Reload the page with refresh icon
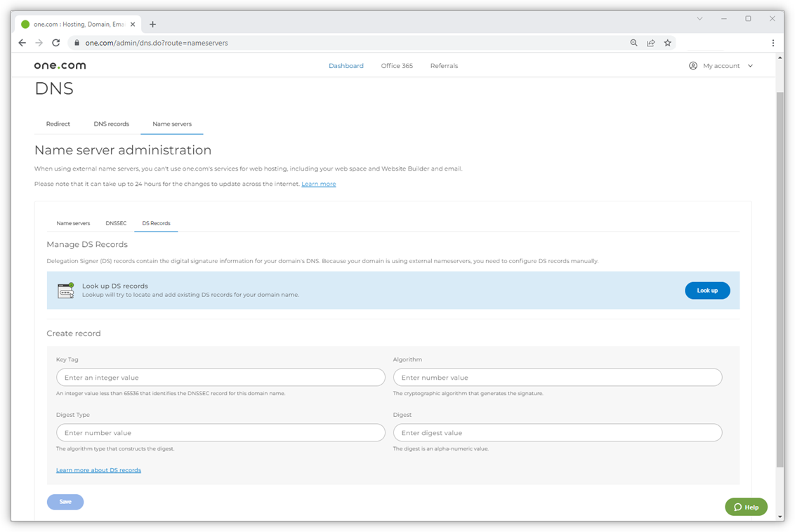 [56, 43]
